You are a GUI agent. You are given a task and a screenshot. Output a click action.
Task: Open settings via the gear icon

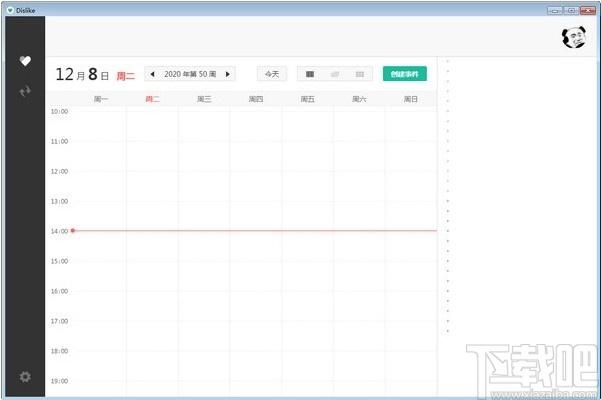(25, 377)
